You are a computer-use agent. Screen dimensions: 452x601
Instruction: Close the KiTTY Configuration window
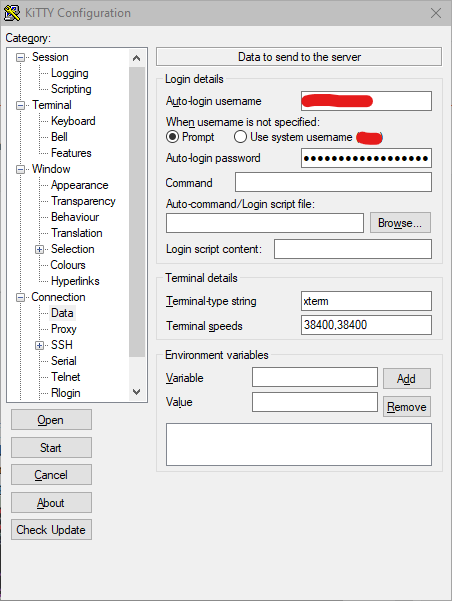pos(436,13)
